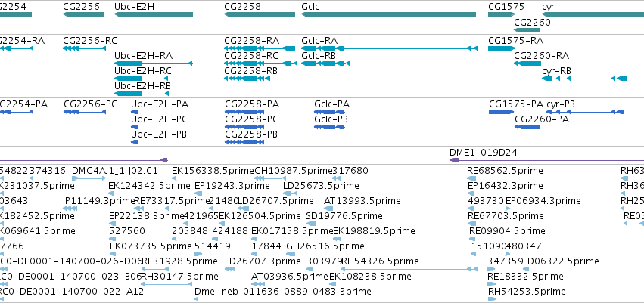Image resolution: width=644 pixels, height=303 pixels.
Task: Click transcript Gclc-RA
Action: (x=390, y=48)
